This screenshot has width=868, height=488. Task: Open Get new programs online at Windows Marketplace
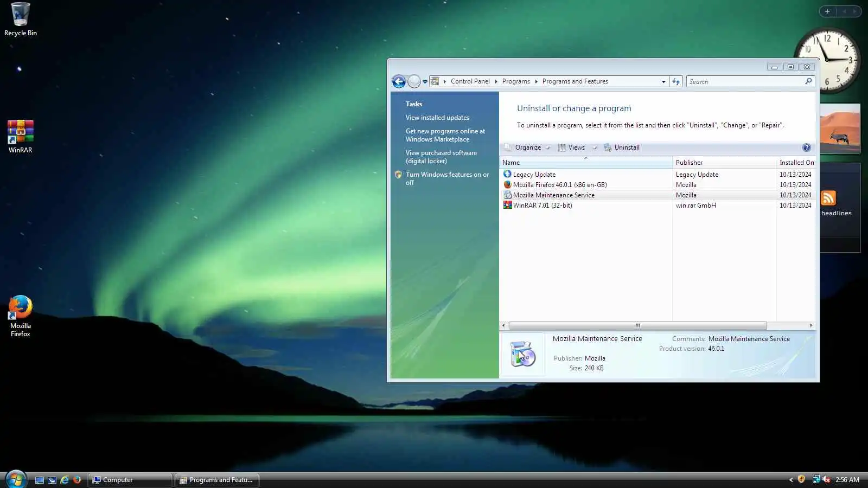point(445,135)
